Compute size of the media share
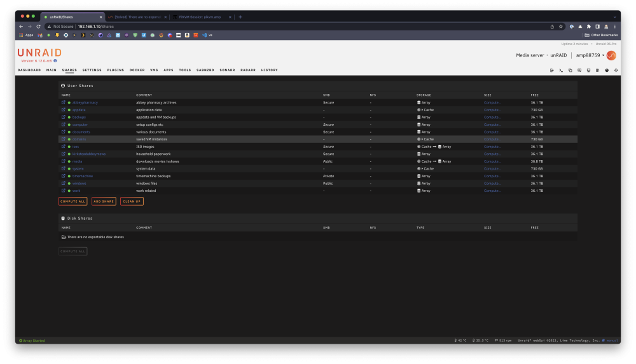Viewport: 636px width, 364px height. (492, 161)
